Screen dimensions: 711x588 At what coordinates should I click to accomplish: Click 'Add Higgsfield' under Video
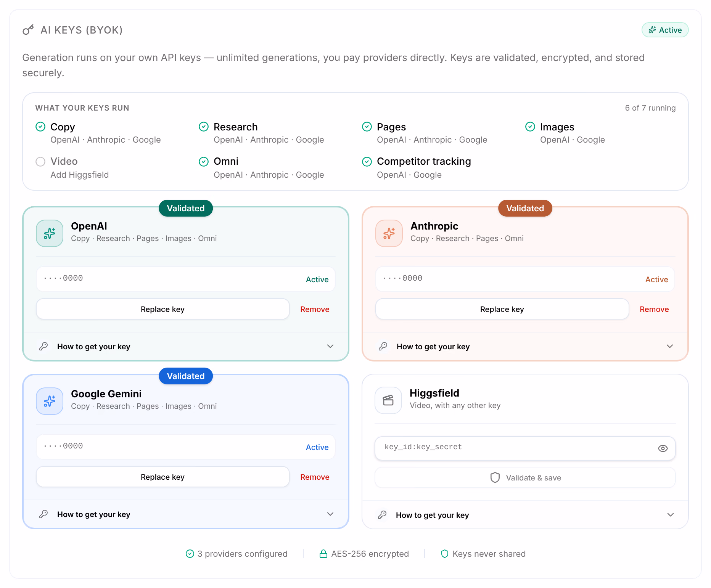(x=80, y=175)
